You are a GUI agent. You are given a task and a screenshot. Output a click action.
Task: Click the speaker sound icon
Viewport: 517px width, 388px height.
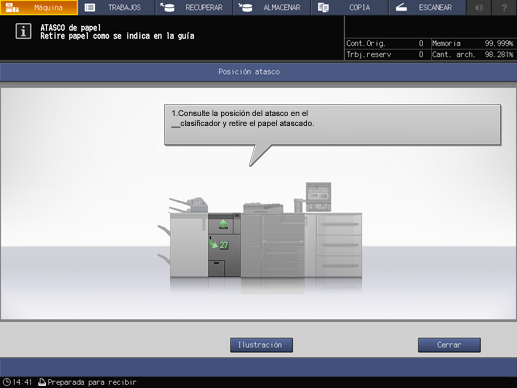pos(479,7)
